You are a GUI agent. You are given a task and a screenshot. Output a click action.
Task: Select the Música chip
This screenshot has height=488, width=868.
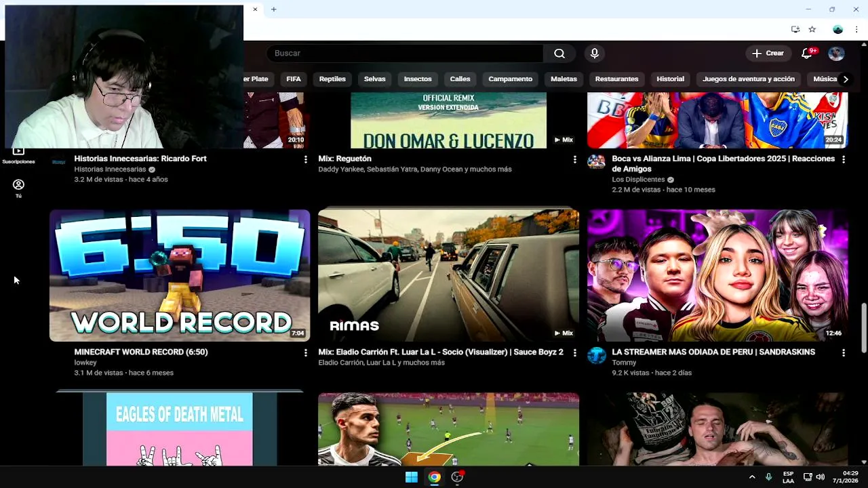pyautogui.click(x=825, y=79)
